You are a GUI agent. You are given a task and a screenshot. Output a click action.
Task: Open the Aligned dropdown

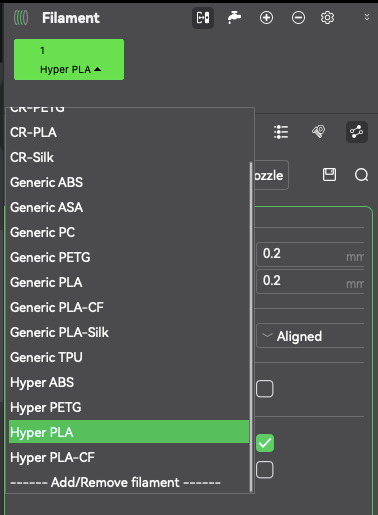click(310, 336)
